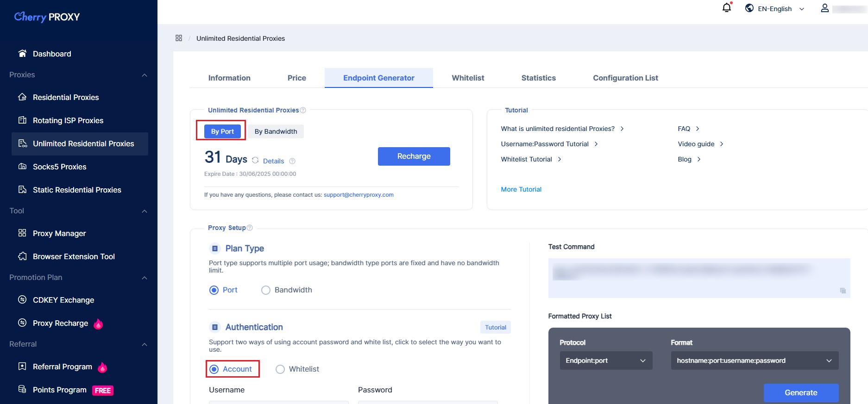Select the Endpoint Generator tab

pyautogui.click(x=379, y=78)
